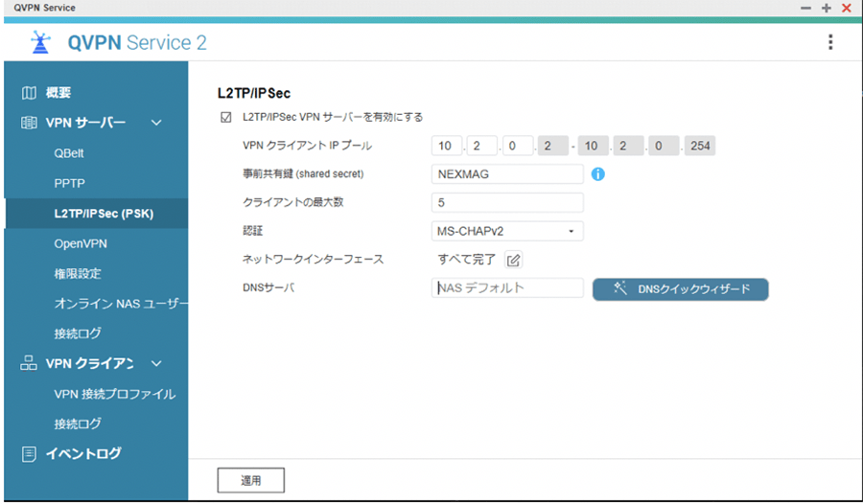Screen dimensions: 863x504
Task: Click the すべて完了 interface status text
Action: click(x=467, y=259)
